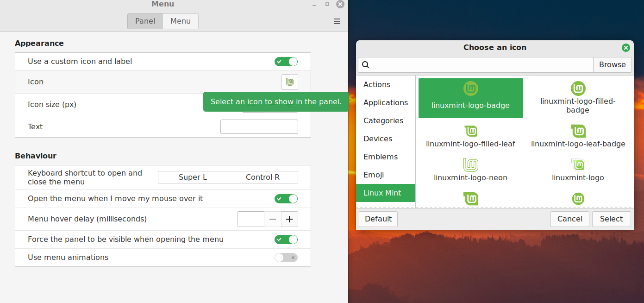Click the Default button

378,219
